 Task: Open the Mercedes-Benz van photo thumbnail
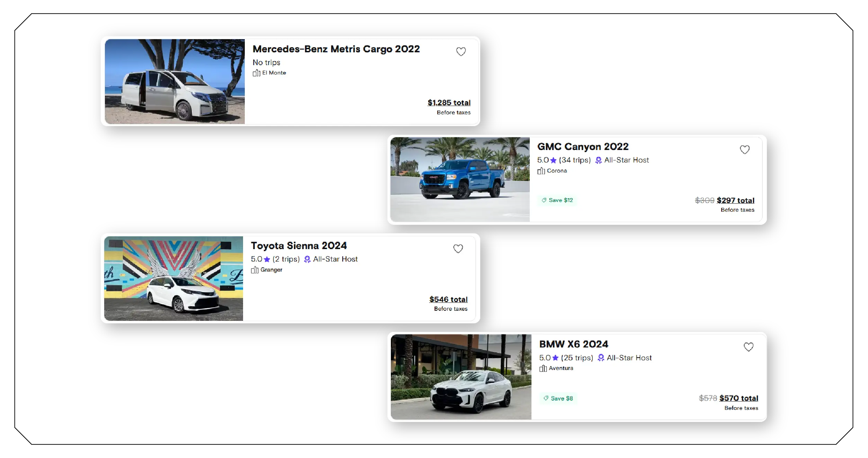point(175,81)
